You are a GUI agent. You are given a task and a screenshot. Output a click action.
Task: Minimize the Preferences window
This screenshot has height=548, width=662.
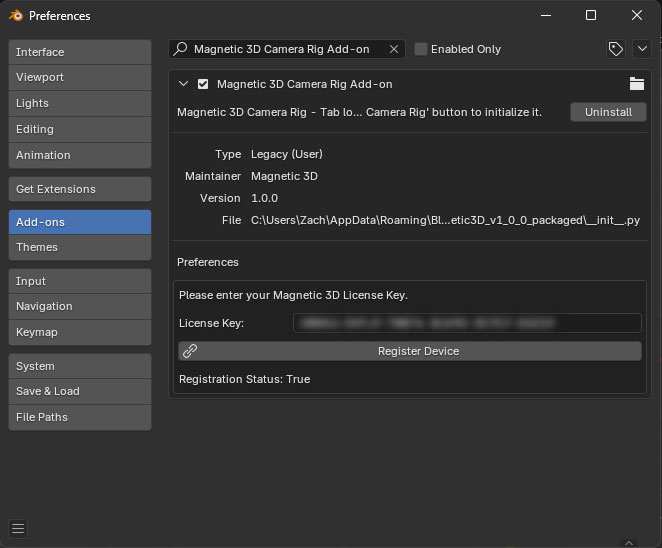click(x=546, y=16)
